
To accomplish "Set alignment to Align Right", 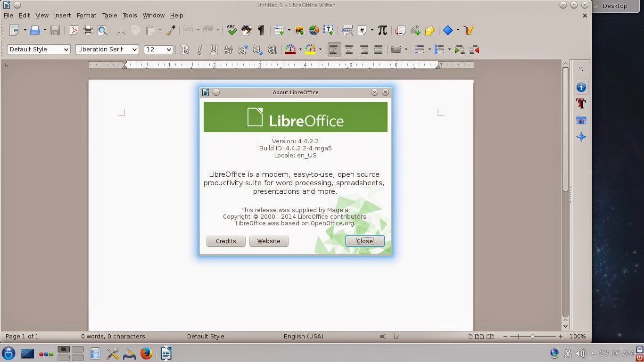I will (364, 49).
